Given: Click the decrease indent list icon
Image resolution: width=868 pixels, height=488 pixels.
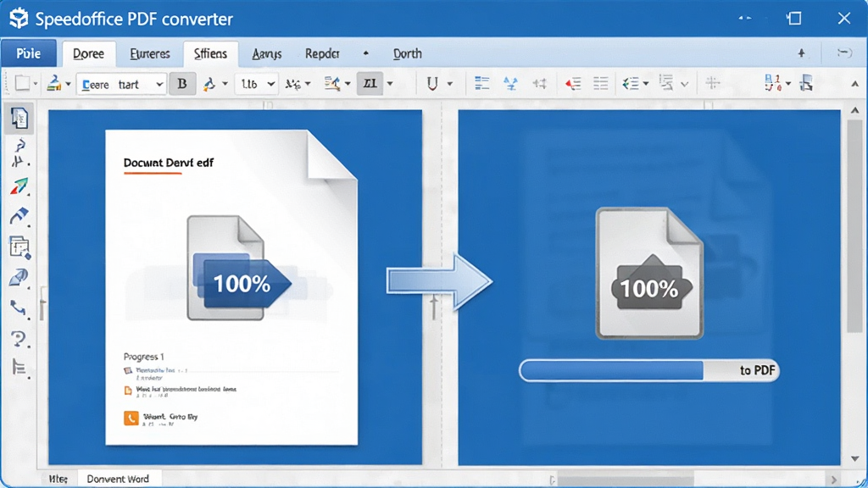Looking at the screenshot, I should click(x=631, y=84).
